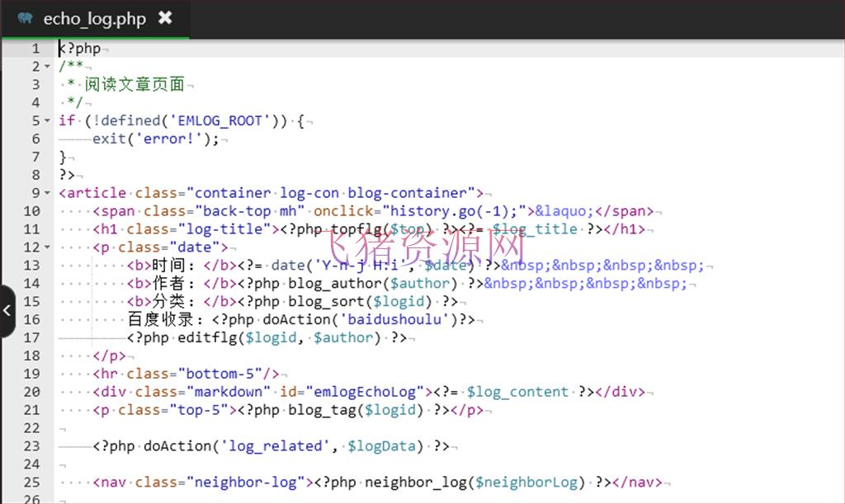Click the neighbor_log function call
Image resolution: width=845 pixels, height=504 pixels.
pos(415,483)
